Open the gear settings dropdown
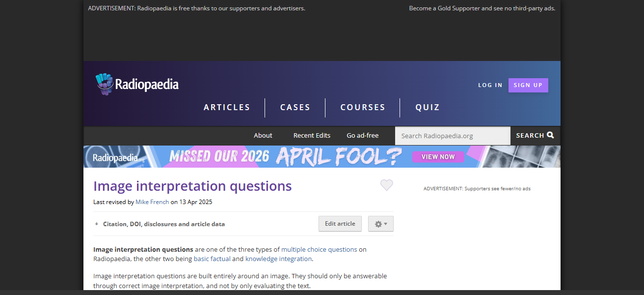This screenshot has height=295, width=644. 381,224
